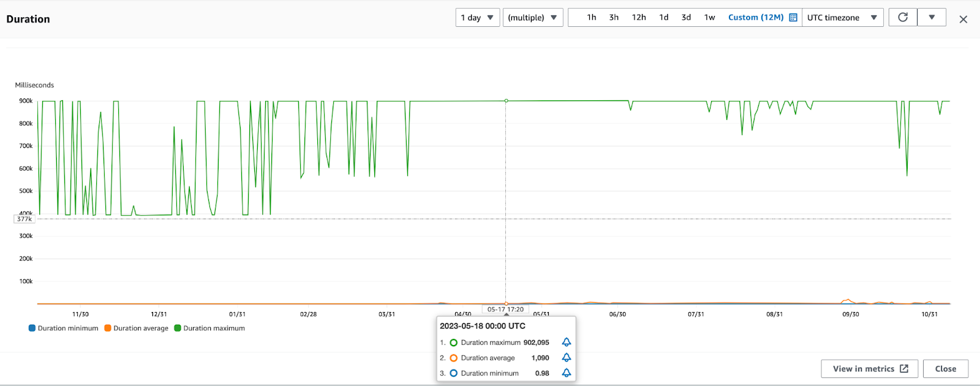
Task: Click the 900k y-axis label
Action: [26, 101]
